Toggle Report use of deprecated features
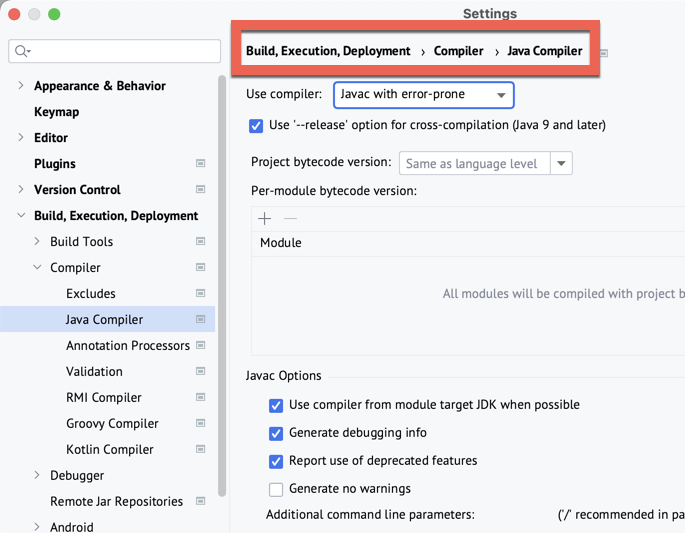Viewport: 685px width, 533px height. point(276,461)
